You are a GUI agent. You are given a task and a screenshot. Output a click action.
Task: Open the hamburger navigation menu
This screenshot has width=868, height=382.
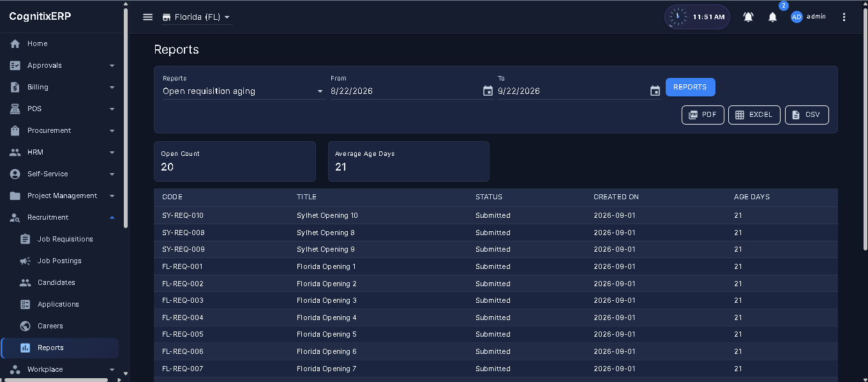[x=148, y=17]
